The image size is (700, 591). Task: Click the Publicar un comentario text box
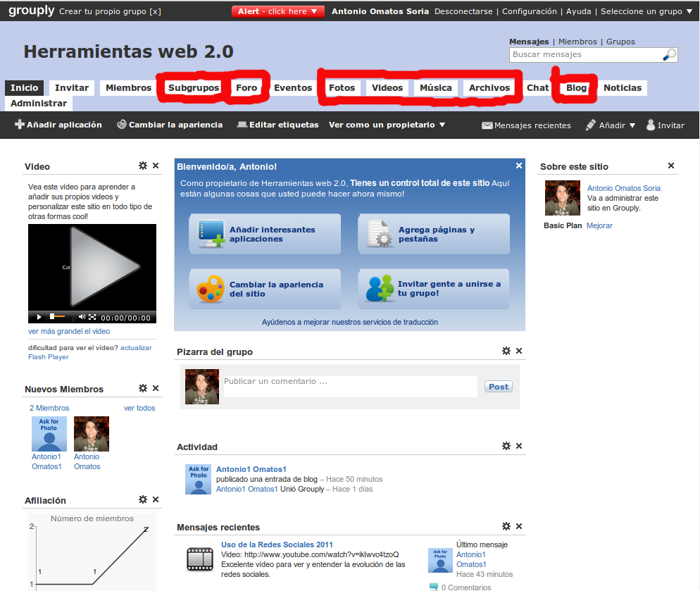[x=351, y=387]
